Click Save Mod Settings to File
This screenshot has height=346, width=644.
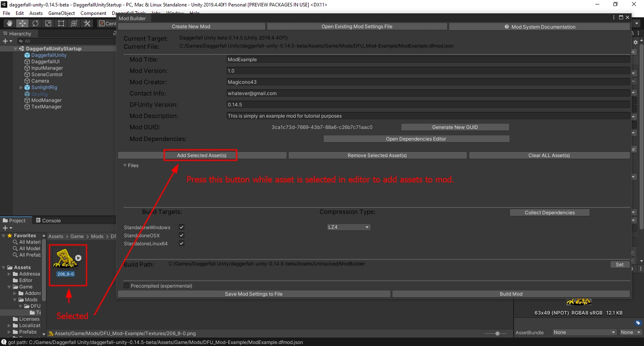254,294
